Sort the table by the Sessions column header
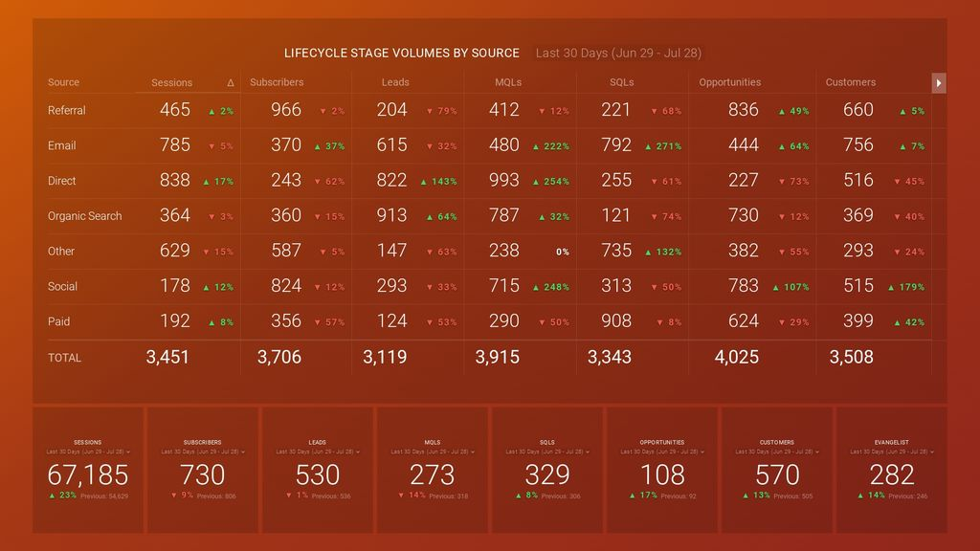Screen dimensions: 980x551 point(171,82)
